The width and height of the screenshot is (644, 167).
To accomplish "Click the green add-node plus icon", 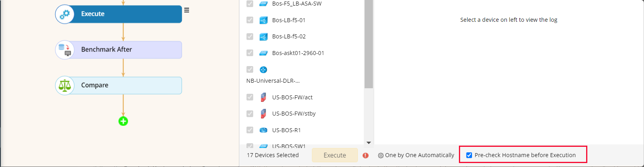I will tap(123, 121).
